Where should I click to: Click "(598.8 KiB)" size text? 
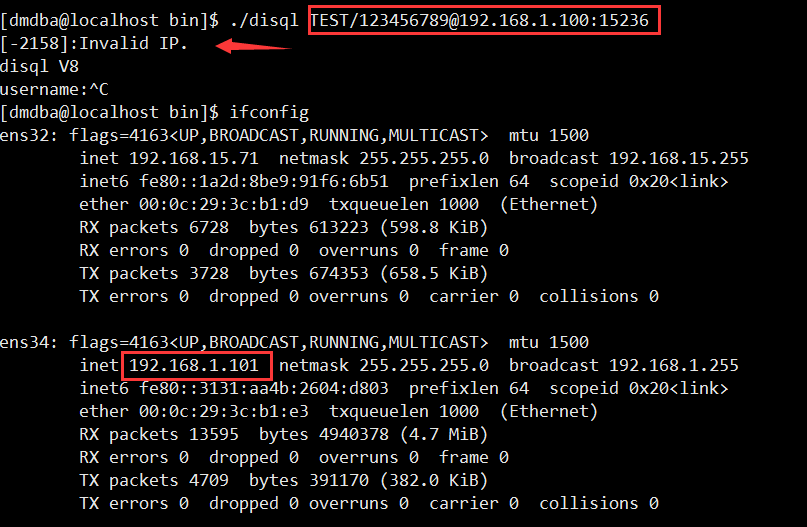pos(433,227)
